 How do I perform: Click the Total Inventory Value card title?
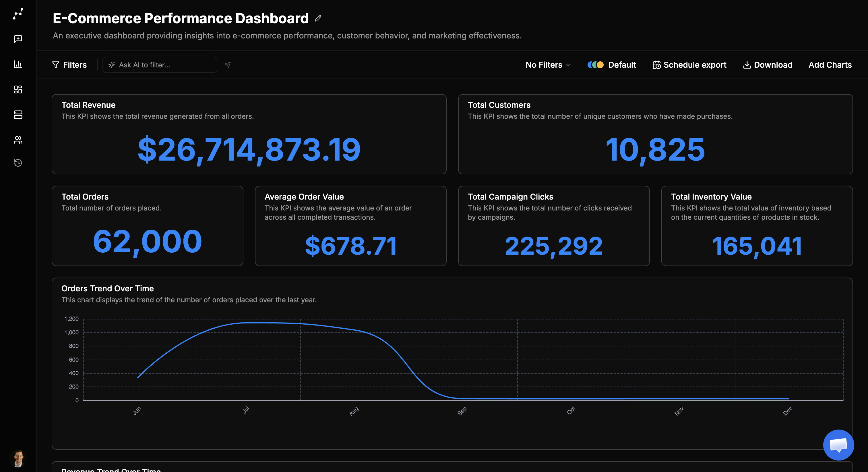pos(711,197)
